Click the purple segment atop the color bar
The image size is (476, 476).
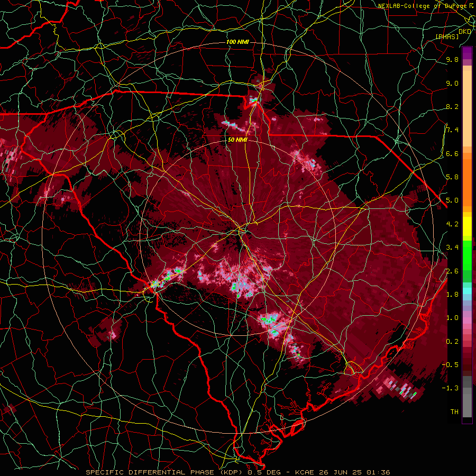467,53
